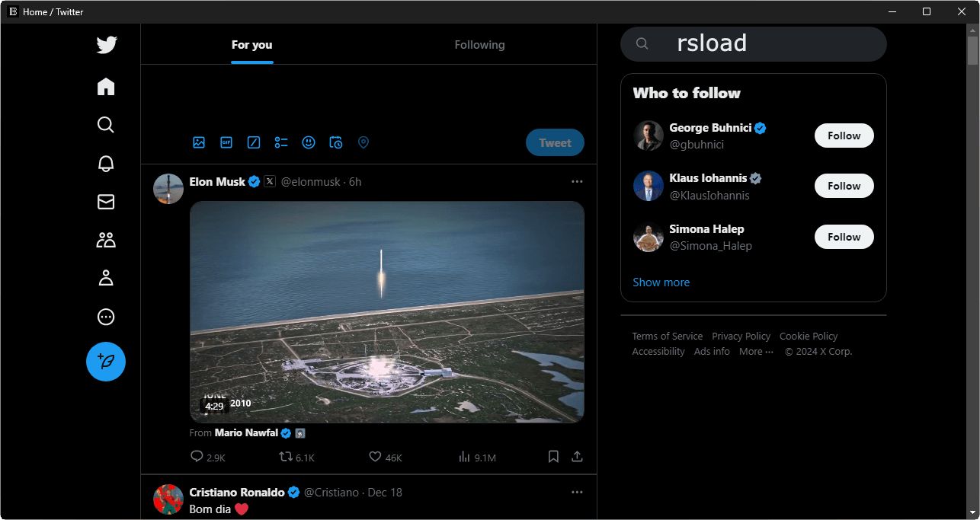Click Elon Musk's display name
The width and height of the screenshot is (980, 520).
[217, 182]
